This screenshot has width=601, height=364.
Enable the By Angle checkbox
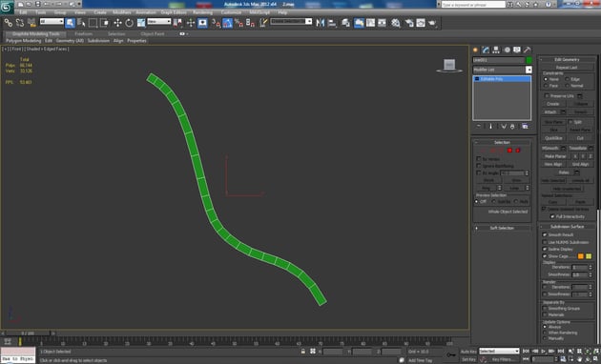(479, 172)
